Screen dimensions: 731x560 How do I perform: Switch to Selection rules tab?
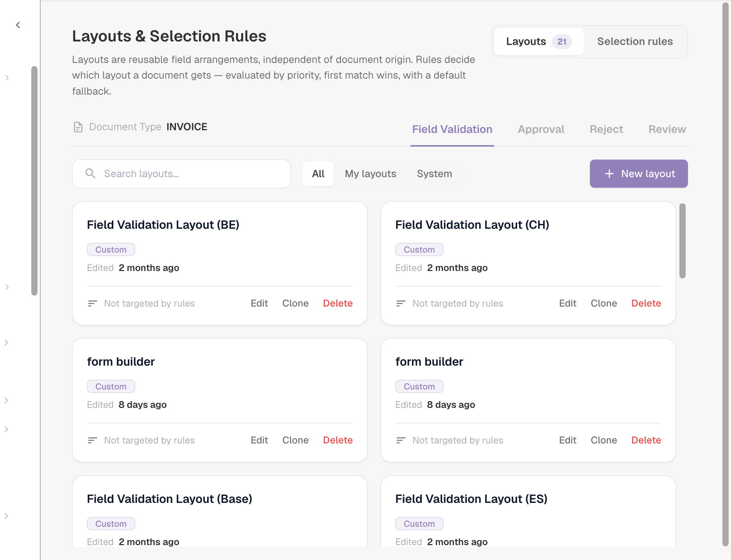click(x=635, y=41)
